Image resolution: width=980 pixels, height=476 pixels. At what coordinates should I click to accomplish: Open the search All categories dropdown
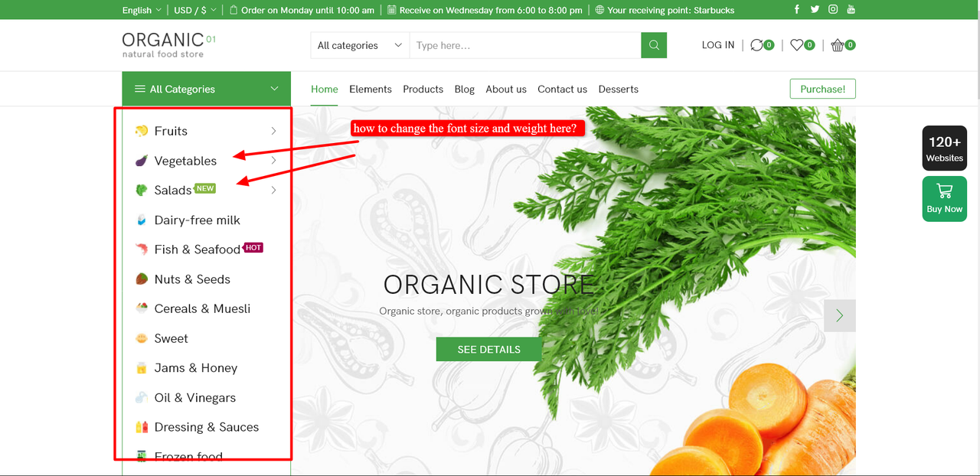click(x=360, y=45)
